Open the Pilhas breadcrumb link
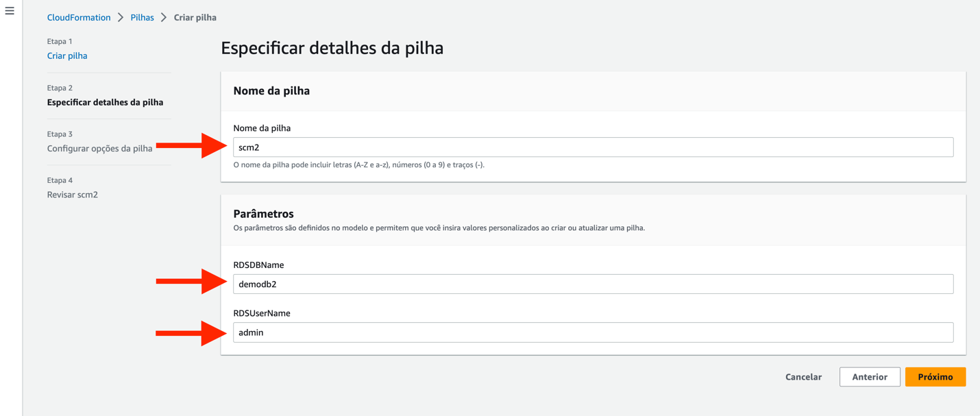980x416 pixels. [x=142, y=17]
